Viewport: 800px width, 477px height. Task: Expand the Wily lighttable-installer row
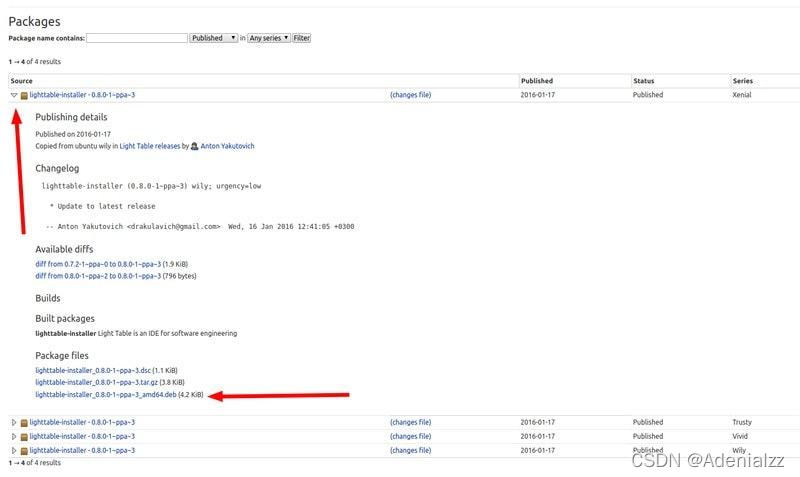point(14,450)
